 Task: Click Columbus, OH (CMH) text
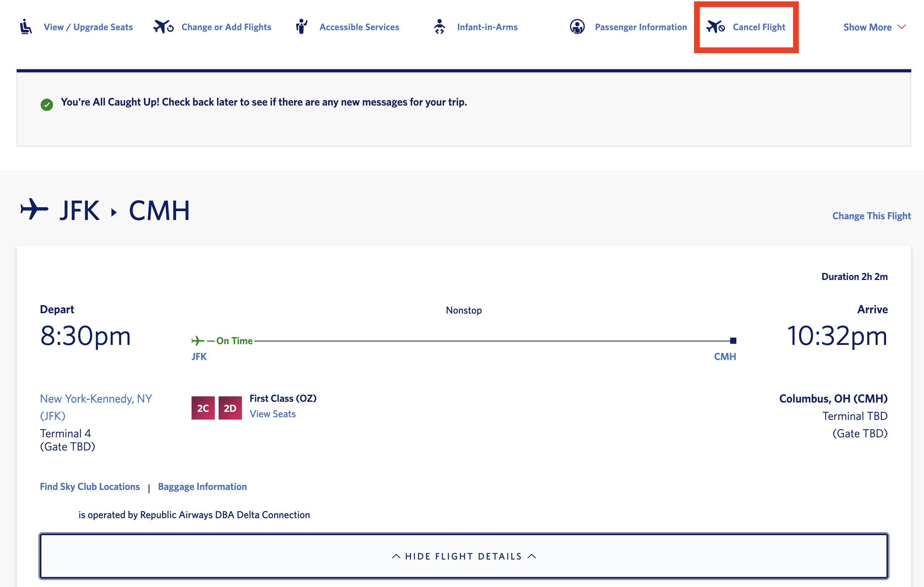(x=833, y=398)
